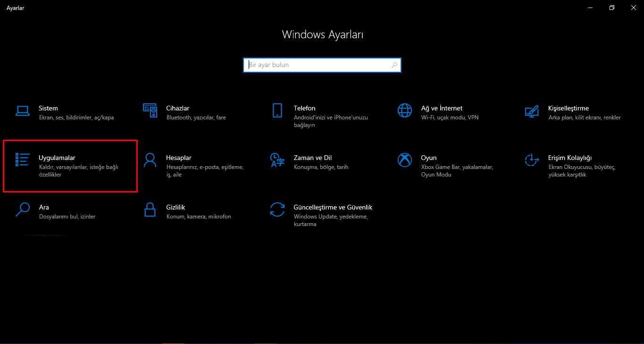This screenshot has height=344, width=644.
Task: Open the Oyun (Xbox) settings icon
Action: [405, 160]
